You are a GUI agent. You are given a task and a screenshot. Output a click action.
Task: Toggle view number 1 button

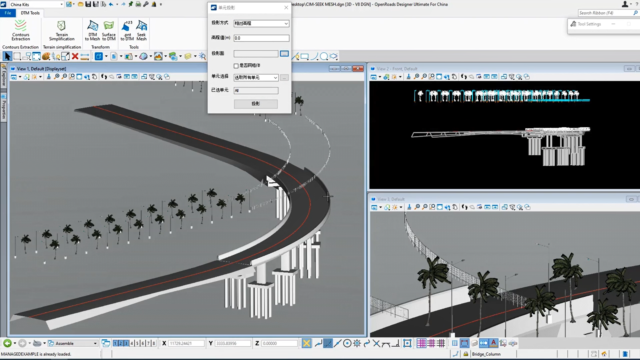(116, 343)
